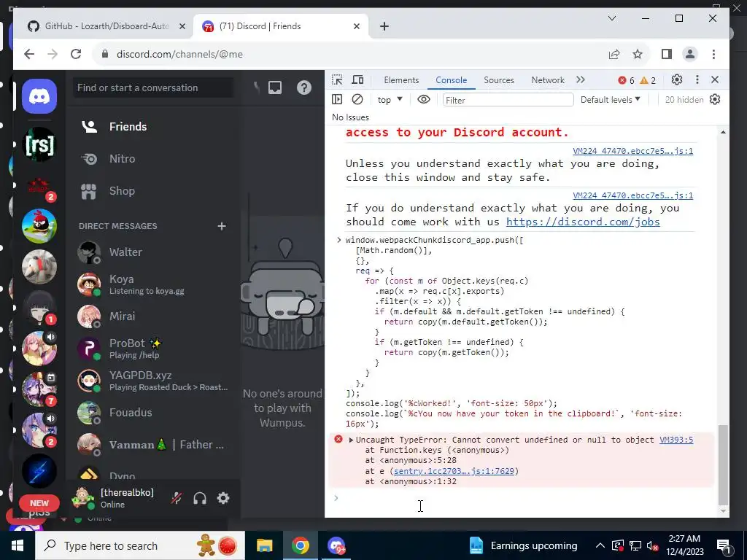This screenshot has width=747, height=560.
Task: Open the sentry.1cc2703 js source link
Action: click(454, 471)
